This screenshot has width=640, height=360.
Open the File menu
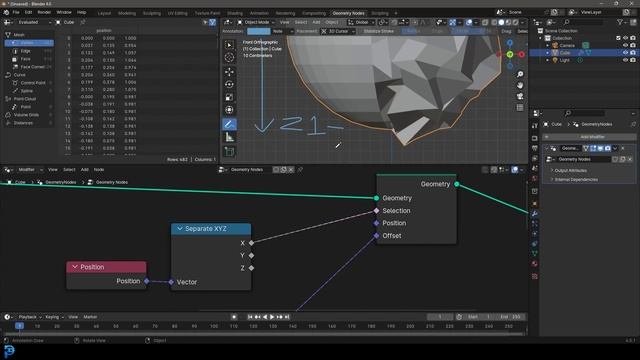point(16,12)
